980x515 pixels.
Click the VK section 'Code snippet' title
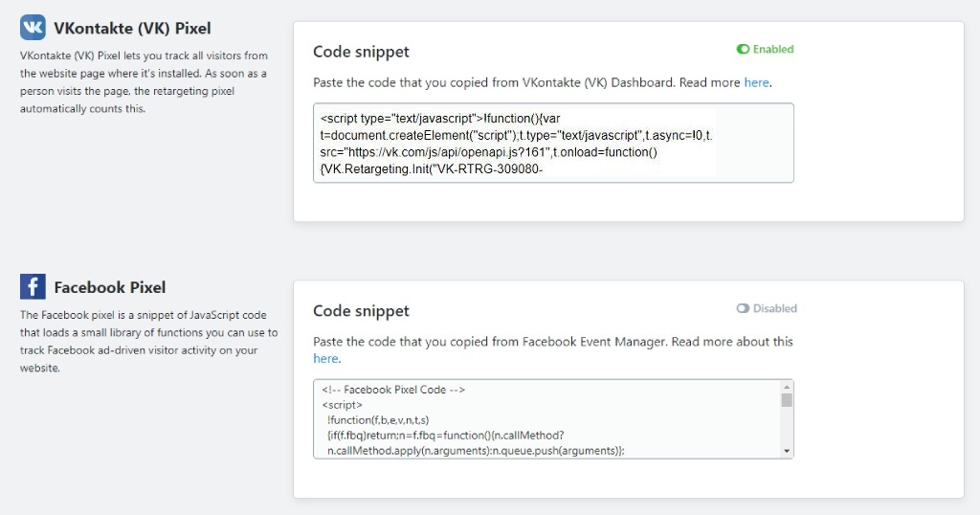point(361,52)
